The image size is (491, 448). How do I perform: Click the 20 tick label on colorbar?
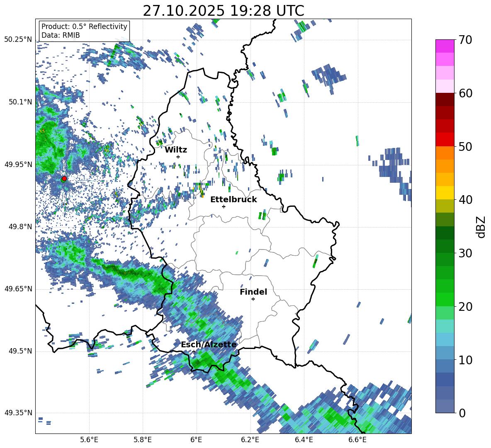point(465,307)
